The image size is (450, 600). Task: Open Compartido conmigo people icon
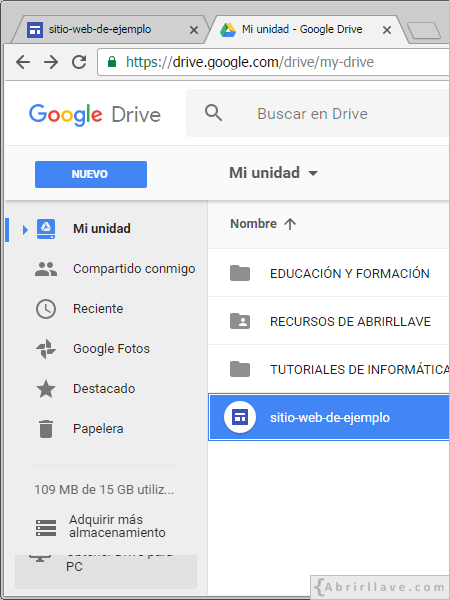46,269
